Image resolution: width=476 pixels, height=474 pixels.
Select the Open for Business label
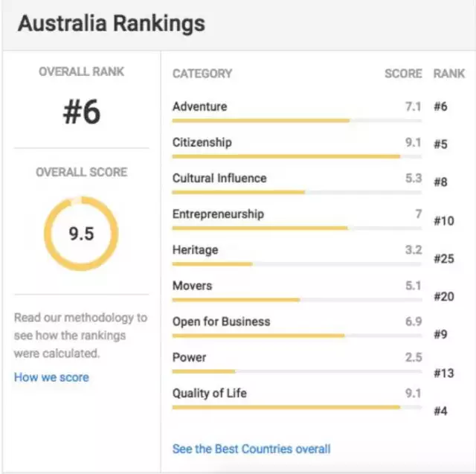point(222,321)
